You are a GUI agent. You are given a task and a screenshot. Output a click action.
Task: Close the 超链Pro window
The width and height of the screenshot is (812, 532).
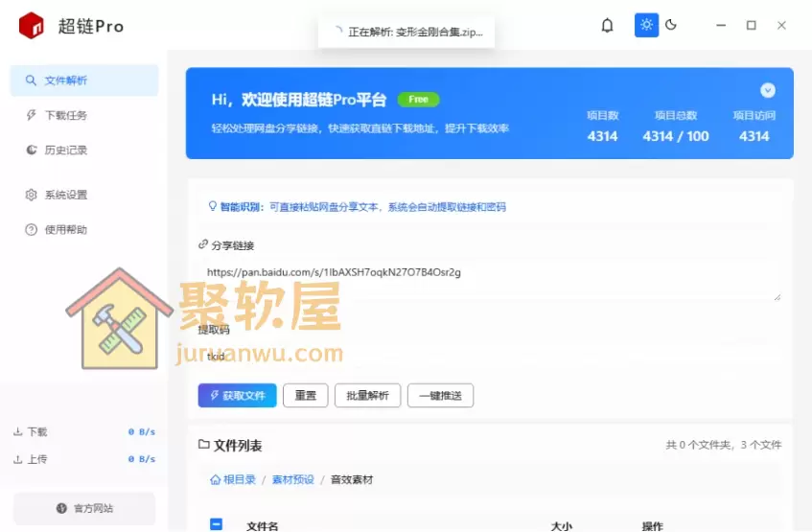(781, 25)
